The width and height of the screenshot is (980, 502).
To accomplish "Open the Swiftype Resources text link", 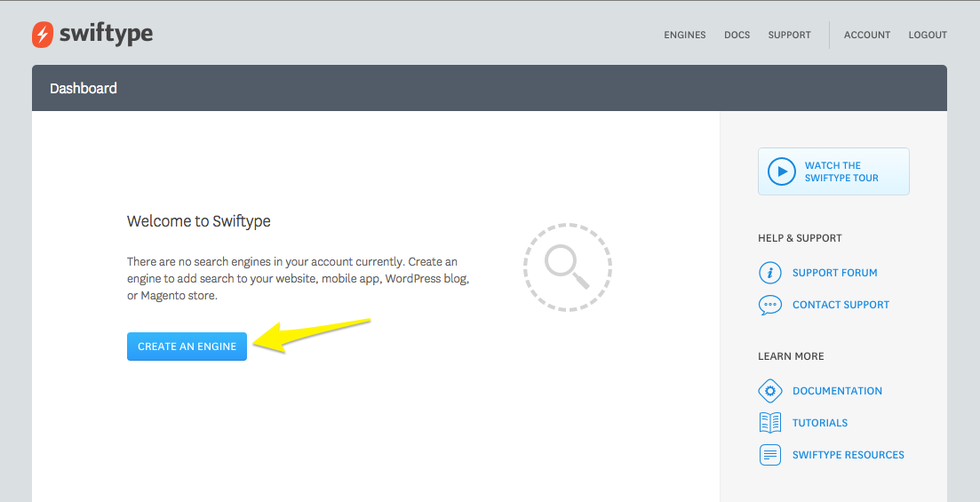I will (848, 455).
